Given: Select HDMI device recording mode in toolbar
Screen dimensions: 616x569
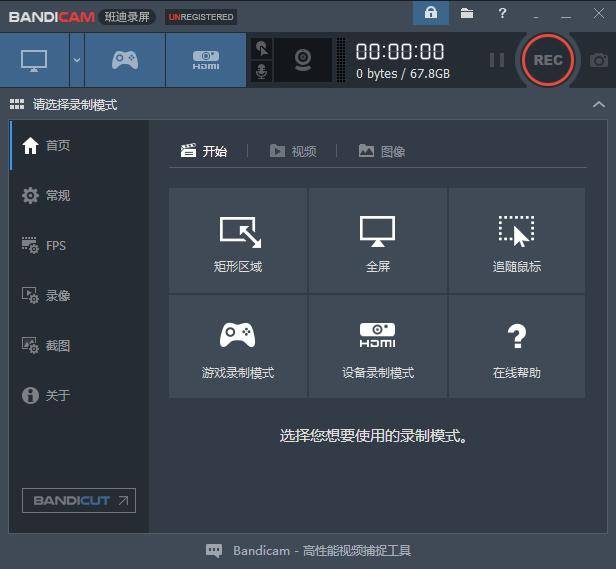Looking at the screenshot, I should coord(206,60).
